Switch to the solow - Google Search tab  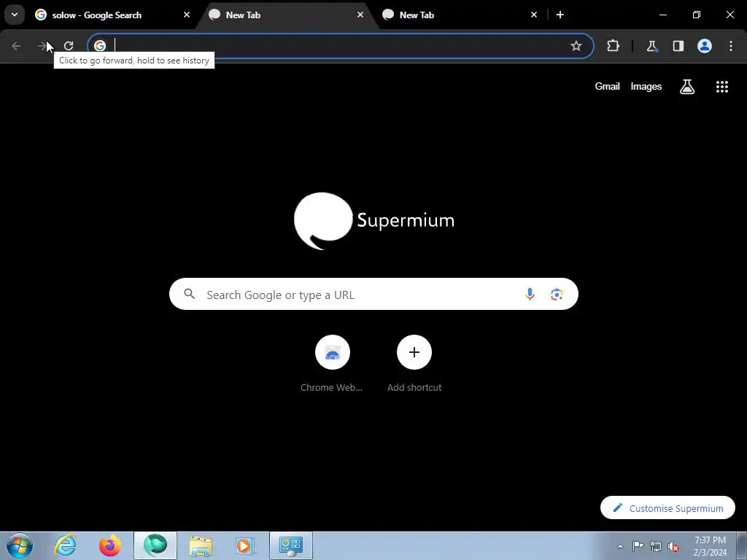(113, 15)
